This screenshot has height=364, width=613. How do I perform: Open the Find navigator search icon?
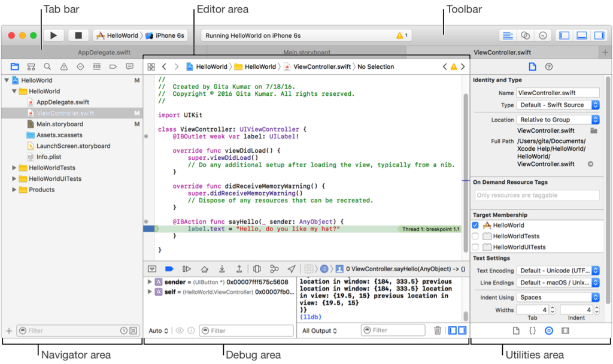pyautogui.click(x=47, y=66)
